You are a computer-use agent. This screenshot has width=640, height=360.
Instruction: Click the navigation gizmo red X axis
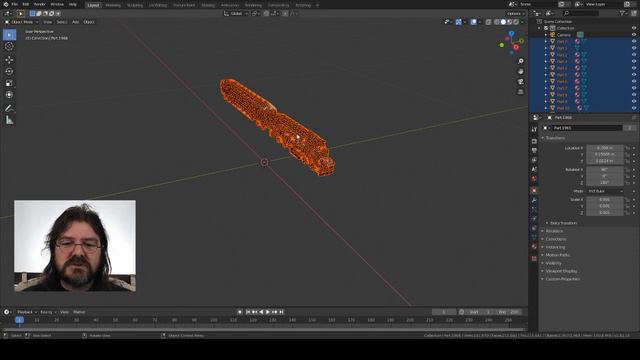(x=516, y=47)
